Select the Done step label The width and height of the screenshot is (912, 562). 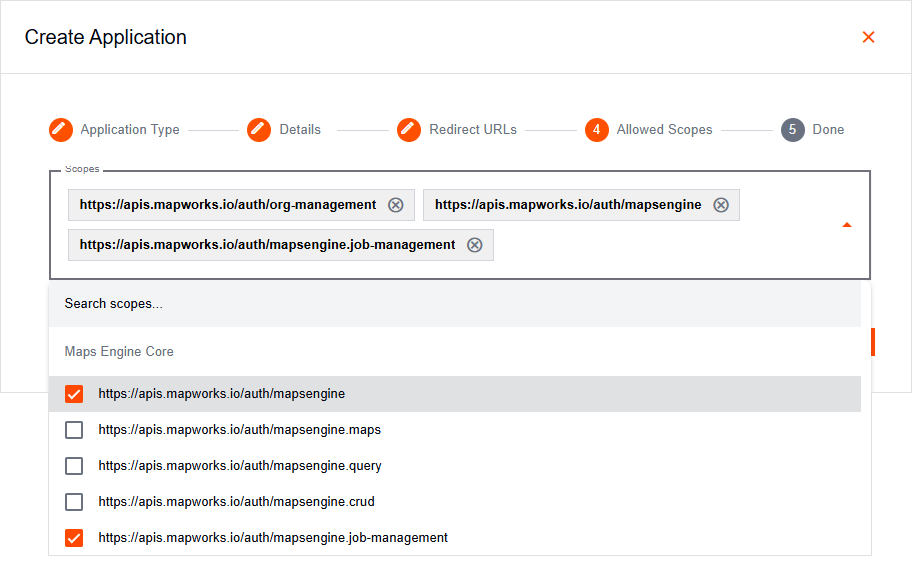pyautogui.click(x=828, y=130)
